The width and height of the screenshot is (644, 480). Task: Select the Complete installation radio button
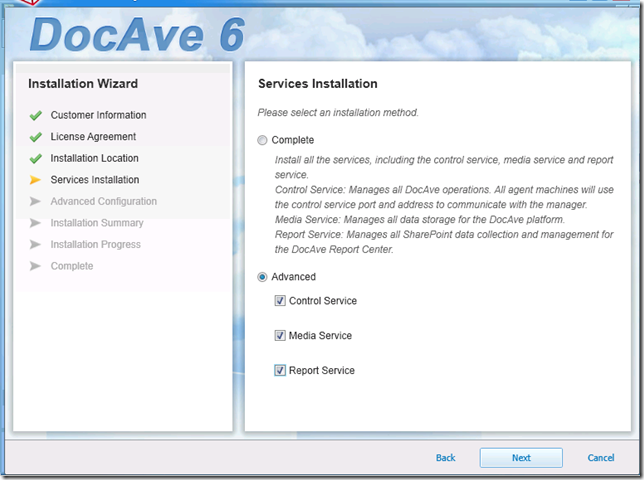point(262,140)
